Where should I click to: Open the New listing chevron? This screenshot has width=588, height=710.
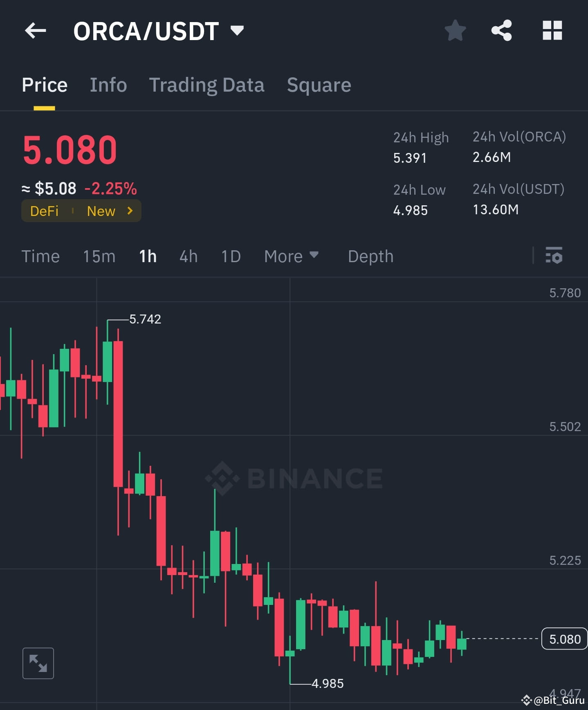[130, 211]
